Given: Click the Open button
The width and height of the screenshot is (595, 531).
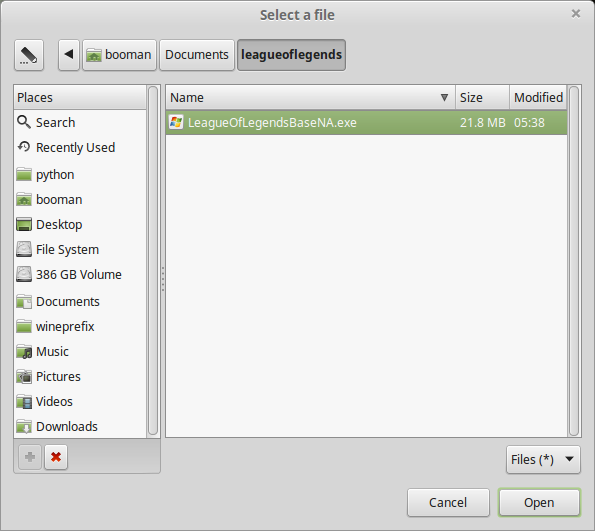Looking at the screenshot, I should 539,503.
